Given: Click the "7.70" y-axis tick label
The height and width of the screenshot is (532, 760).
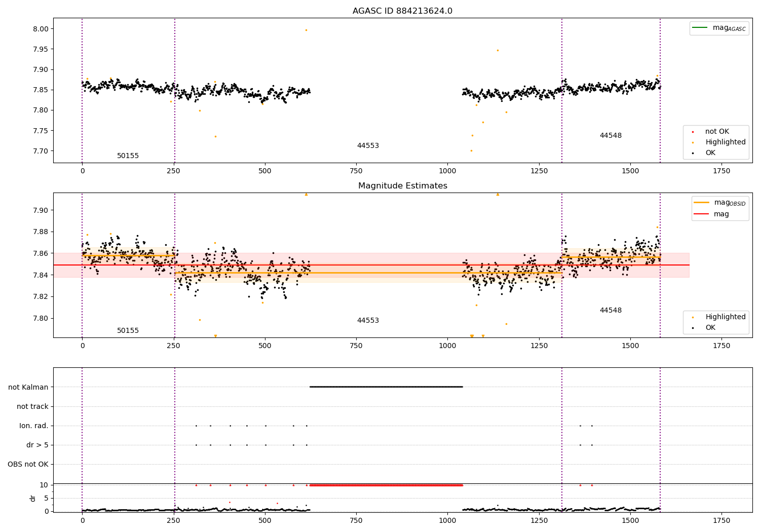Looking at the screenshot, I should 41,151.
